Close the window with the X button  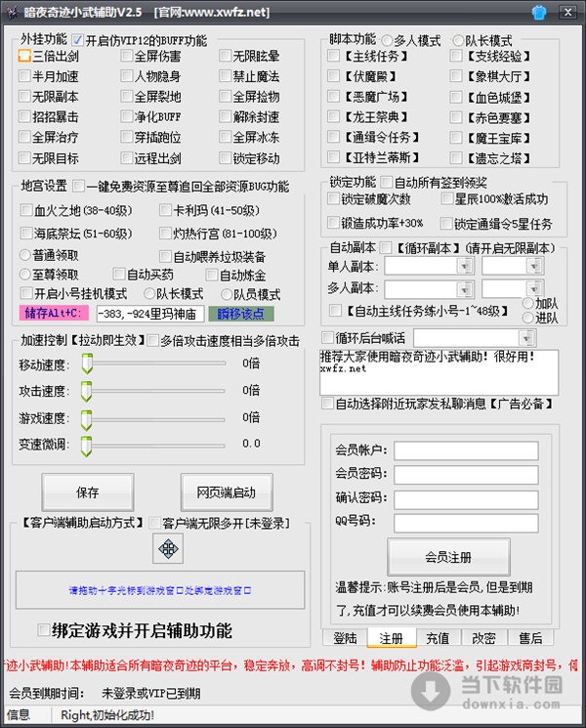pyautogui.click(x=567, y=12)
